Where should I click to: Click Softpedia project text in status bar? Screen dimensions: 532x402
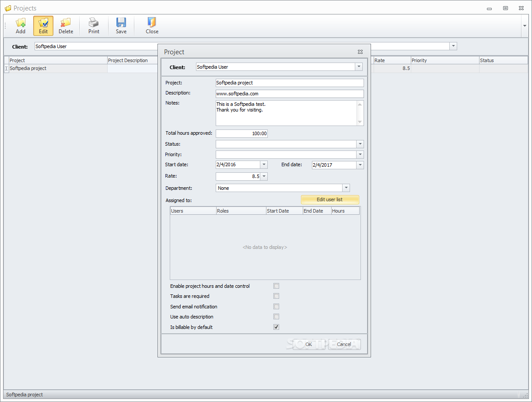[x=24, y=395]
